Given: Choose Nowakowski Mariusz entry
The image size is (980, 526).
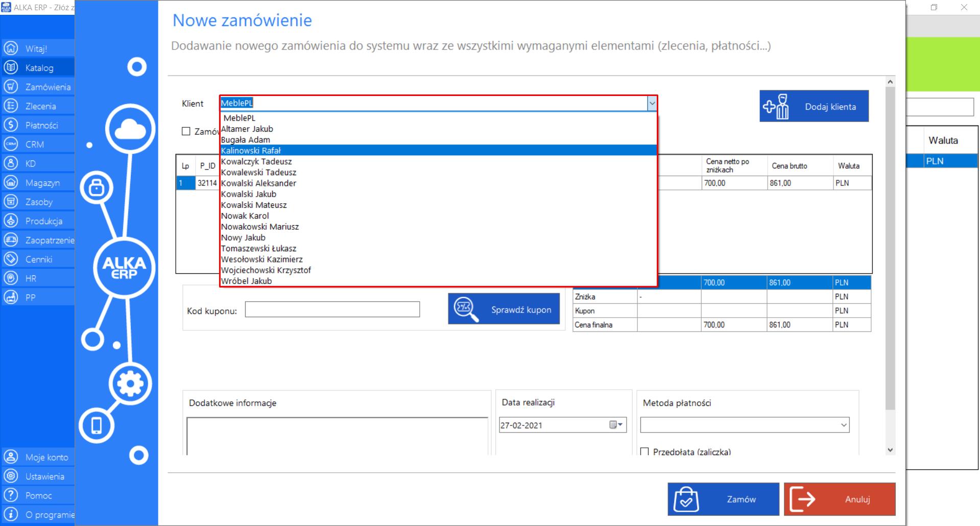Looking at the screenshot, I should [438, 226].
